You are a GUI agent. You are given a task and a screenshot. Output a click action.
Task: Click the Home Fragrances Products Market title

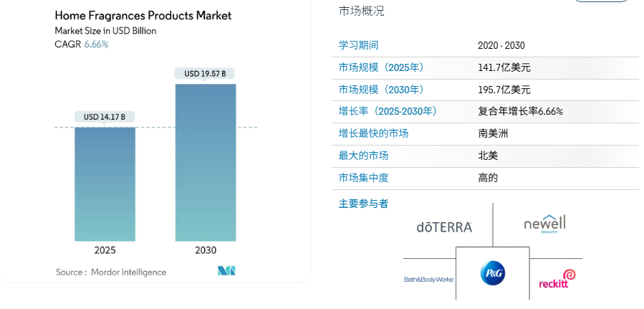[143, 15]
